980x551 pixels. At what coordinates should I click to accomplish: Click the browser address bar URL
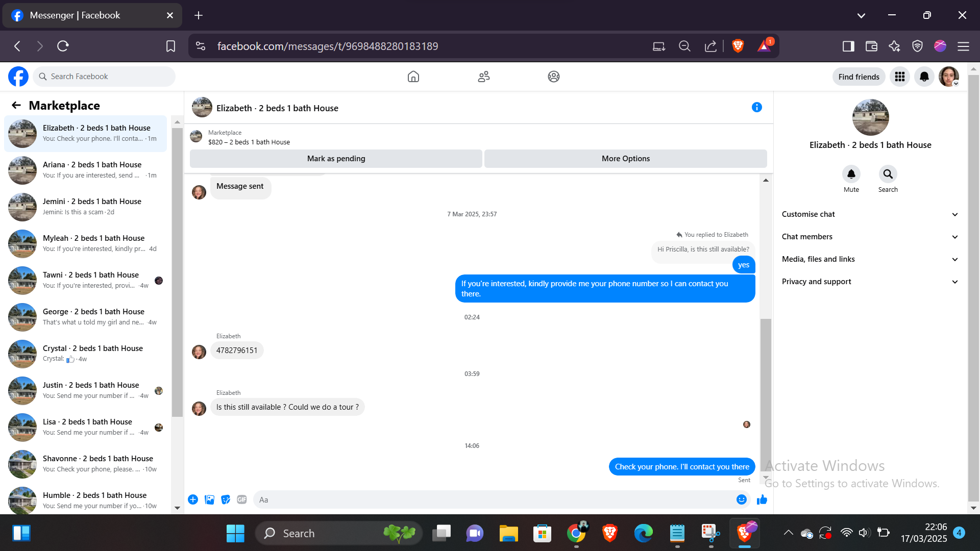click(328, 46)
